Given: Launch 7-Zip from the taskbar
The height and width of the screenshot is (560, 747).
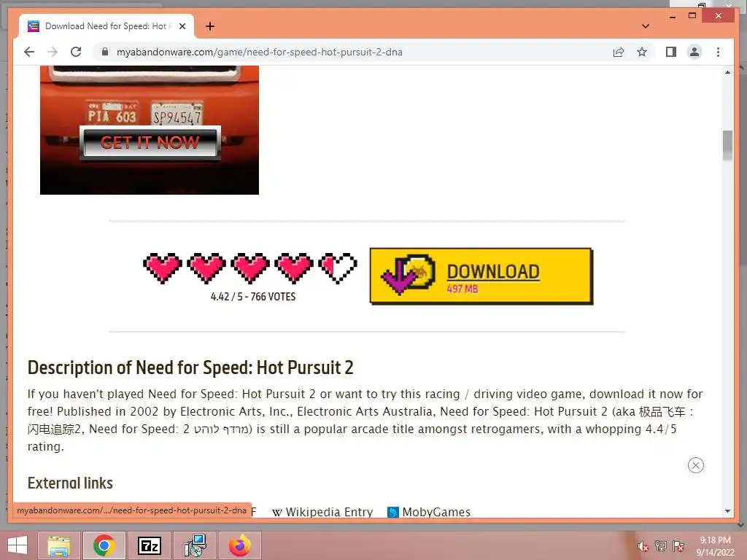Looking at the screenshot, I should pyautogui.click(x=149, y=545).
